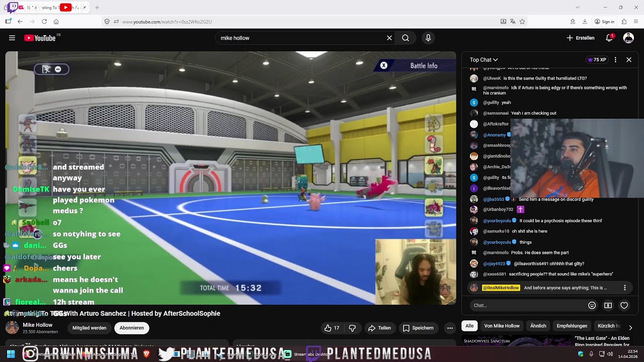The width and height of the screenshot is (644, 362).
Task: Start voice search with the microphone
Action: (428, 38)
